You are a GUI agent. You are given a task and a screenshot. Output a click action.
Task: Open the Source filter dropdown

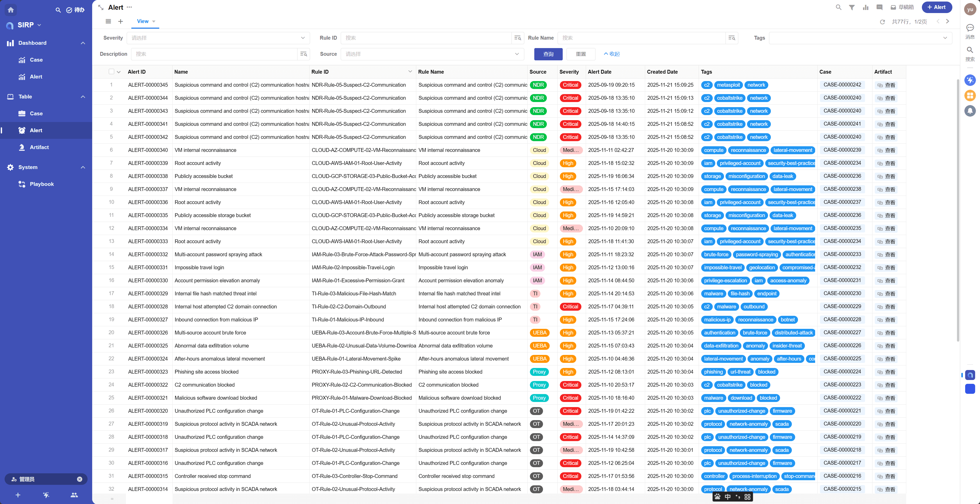point(432,54)
